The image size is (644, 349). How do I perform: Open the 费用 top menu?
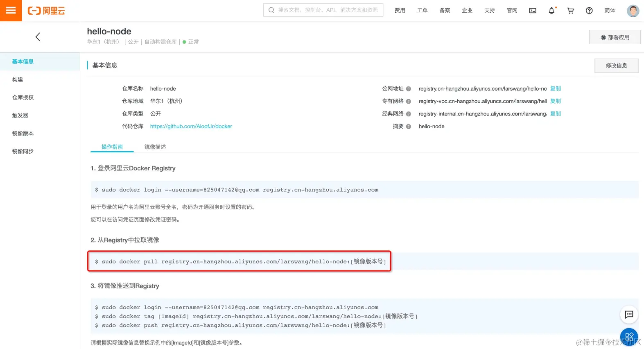tap(400, 11)
